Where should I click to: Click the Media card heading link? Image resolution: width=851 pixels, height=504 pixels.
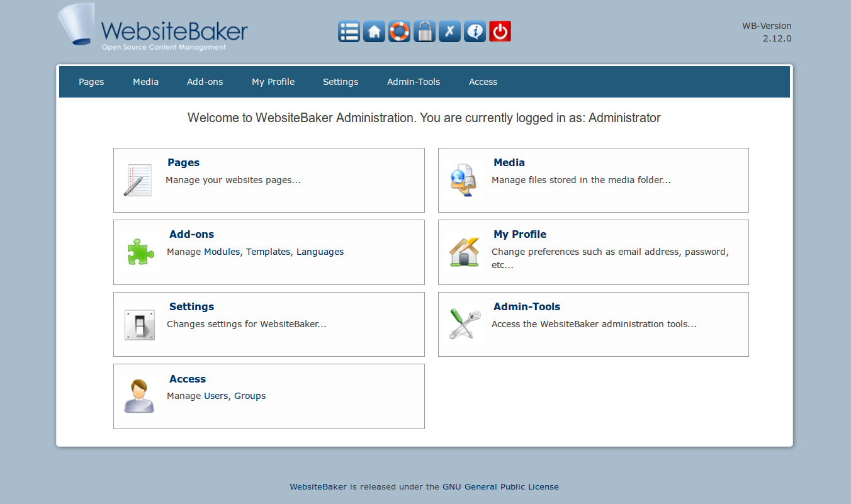(509, 162)
